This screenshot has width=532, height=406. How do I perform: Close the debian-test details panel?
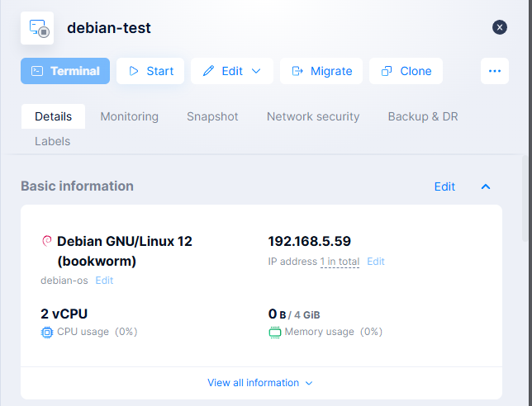[500, 27]
